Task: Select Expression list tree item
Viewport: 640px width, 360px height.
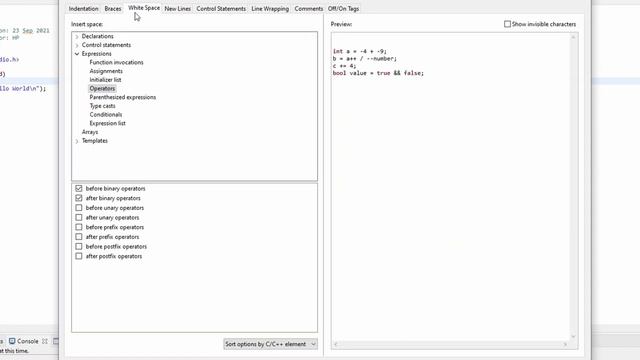Action: click(107, 123)
